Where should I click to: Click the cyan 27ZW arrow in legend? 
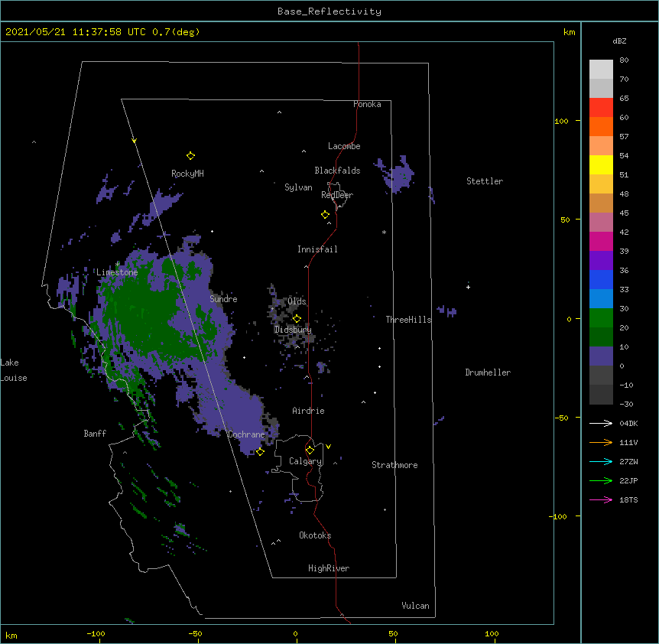click(x=601, y=461)
